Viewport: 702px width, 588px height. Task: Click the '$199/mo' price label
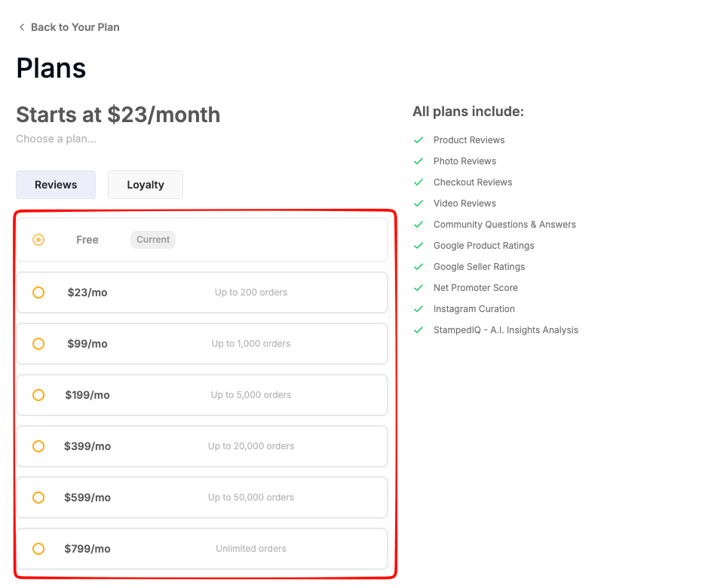87,395
